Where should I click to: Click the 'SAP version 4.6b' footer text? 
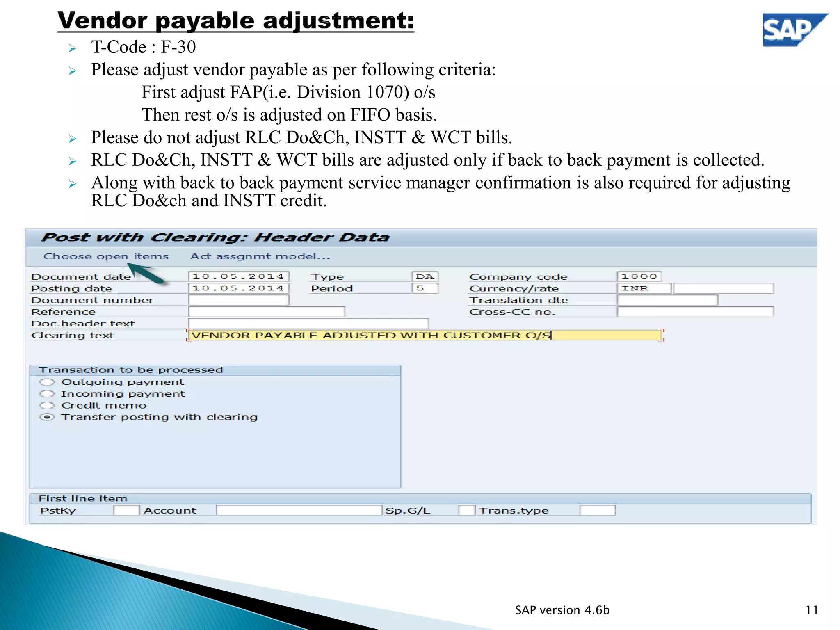(562, 610)
